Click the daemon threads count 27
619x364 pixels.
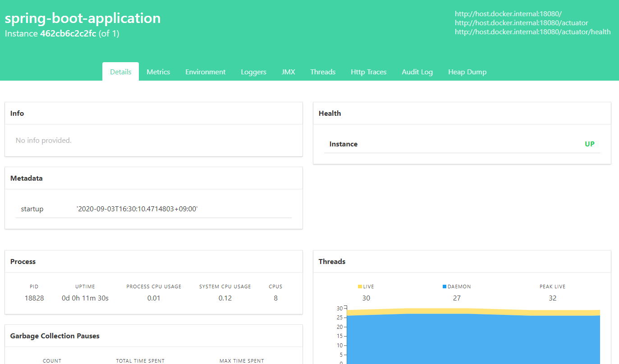coord(457,298)
